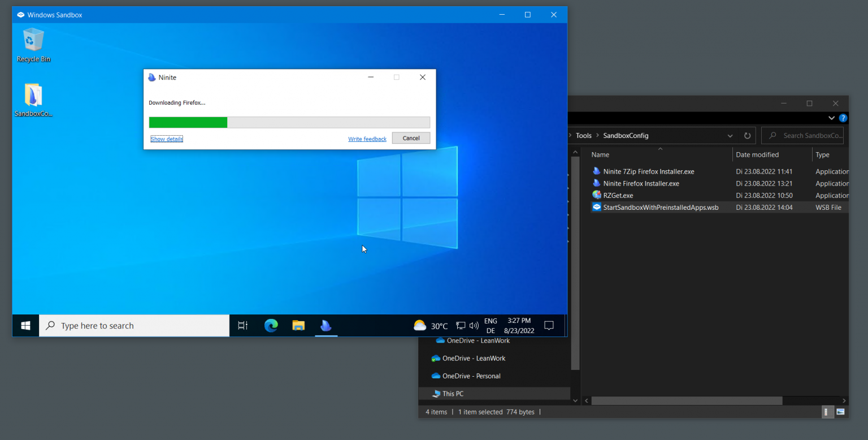Refresh the SandboxConfig folder view
The width and height of the screenshot is (868, 440).
click(747, 136)
